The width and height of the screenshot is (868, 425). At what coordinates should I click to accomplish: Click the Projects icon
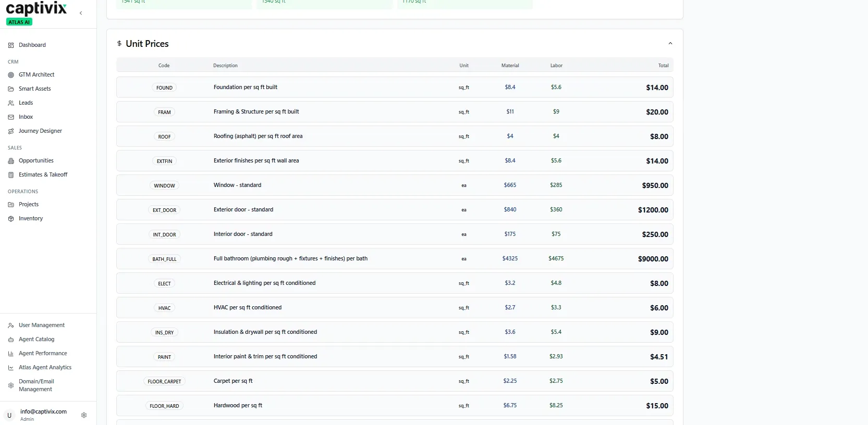[11, 205]
